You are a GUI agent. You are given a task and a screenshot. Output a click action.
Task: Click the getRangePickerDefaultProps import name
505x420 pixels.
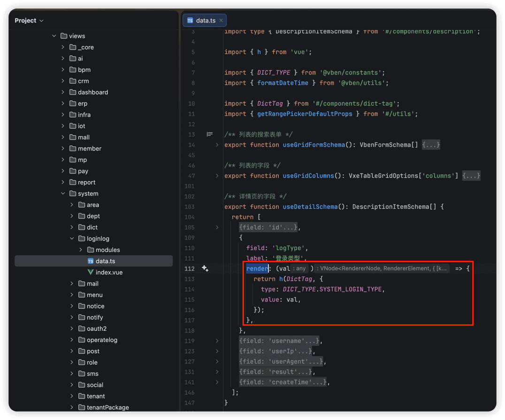point(305,114)
